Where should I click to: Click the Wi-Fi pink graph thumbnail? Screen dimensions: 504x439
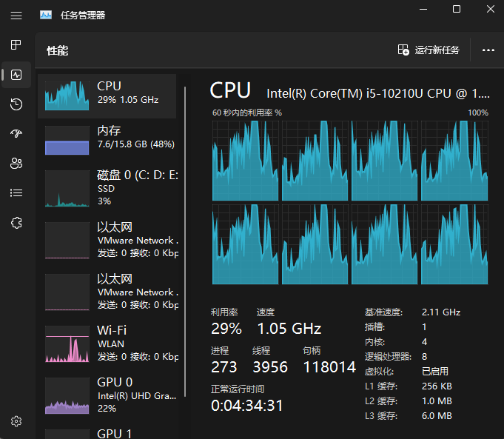[67, 344]
